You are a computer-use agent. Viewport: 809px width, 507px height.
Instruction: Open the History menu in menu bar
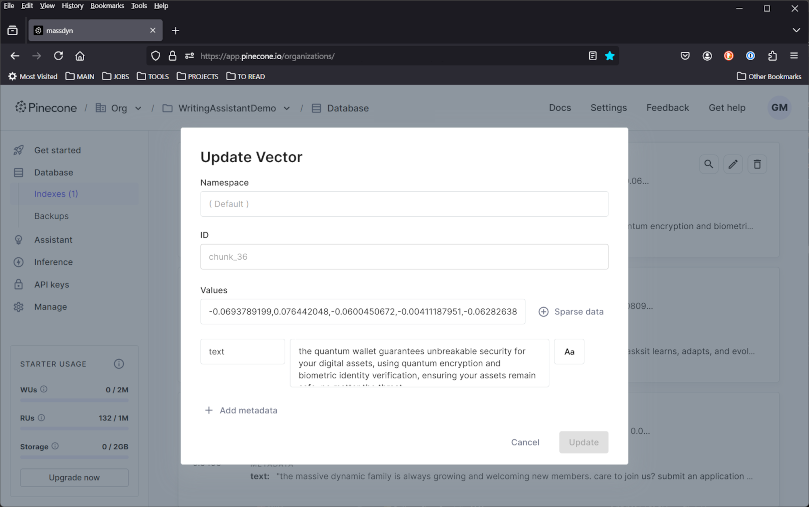73,6
